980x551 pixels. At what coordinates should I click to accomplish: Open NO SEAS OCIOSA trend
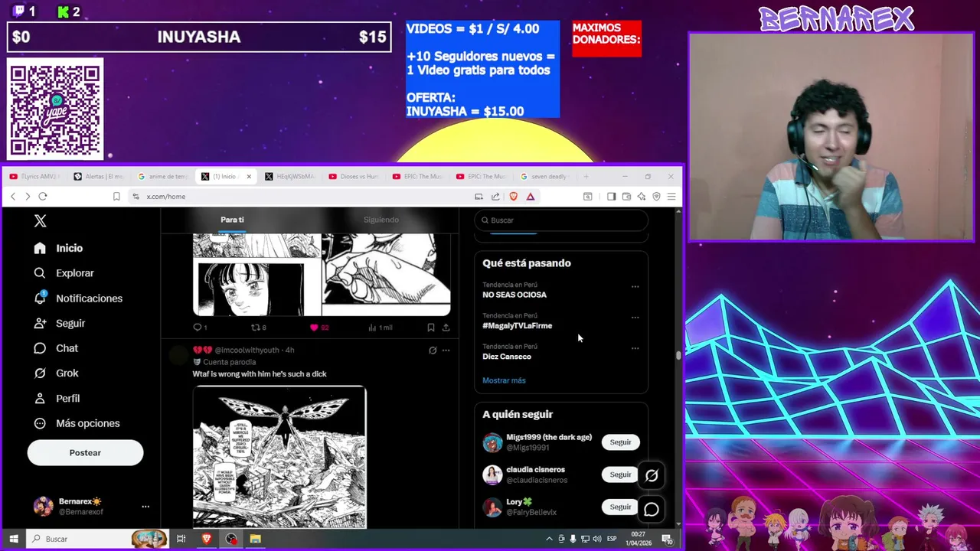click(514, 295)
